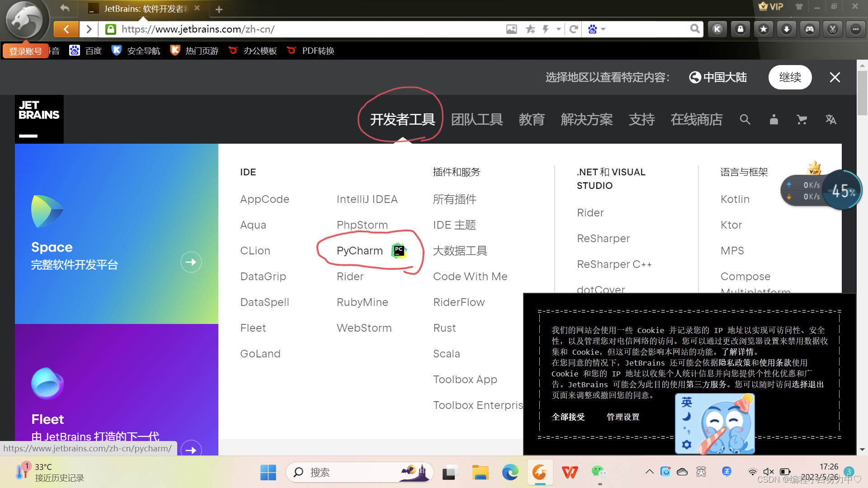Click the reload page icon in address bar
Viewport: 868px width, 488px height.
[x=574, y=29]
